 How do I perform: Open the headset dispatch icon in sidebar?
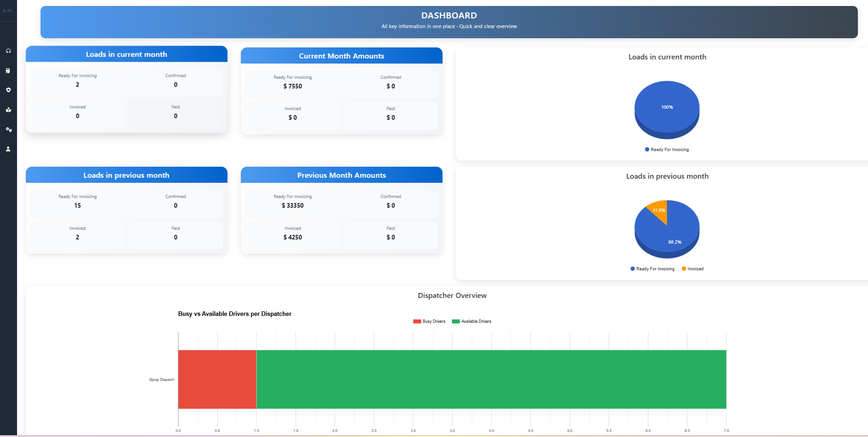8,51
